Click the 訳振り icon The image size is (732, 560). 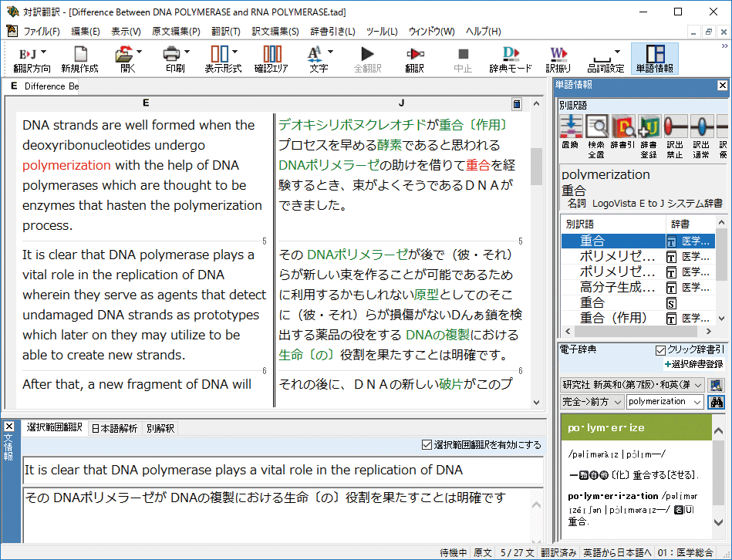coord(558,59)
